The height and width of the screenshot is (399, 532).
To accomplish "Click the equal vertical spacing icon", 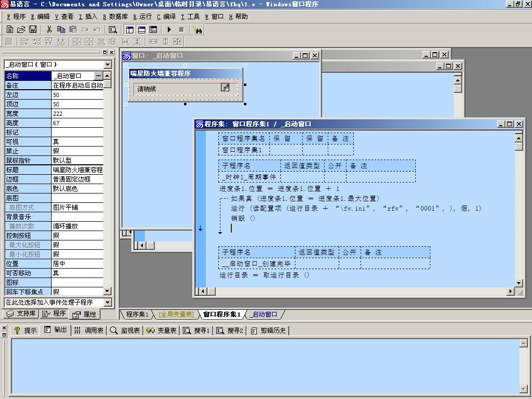I will click(137, 41).
